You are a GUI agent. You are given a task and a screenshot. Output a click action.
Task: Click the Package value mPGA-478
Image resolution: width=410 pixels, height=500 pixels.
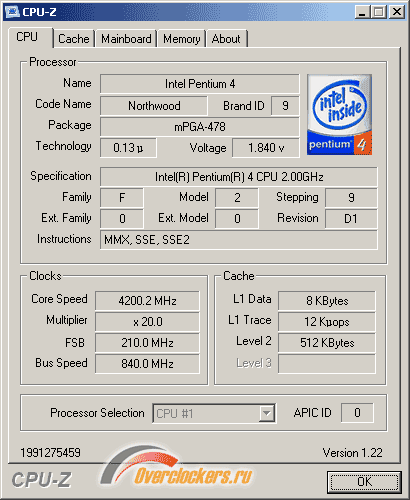(x=200, y=127)
